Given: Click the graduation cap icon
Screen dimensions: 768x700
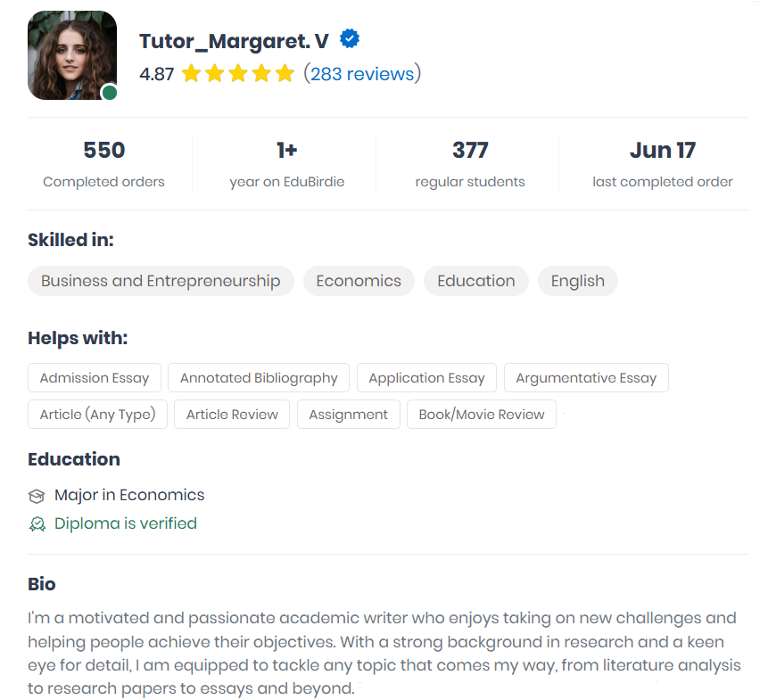Looking at the screenshot, I should point(37,496).
